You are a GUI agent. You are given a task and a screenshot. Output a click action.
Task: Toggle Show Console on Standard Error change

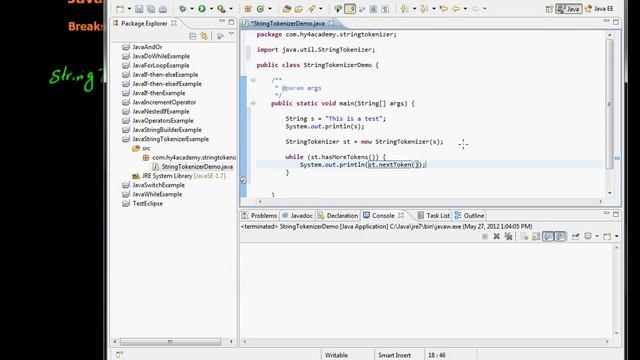[x=560, y=236]
